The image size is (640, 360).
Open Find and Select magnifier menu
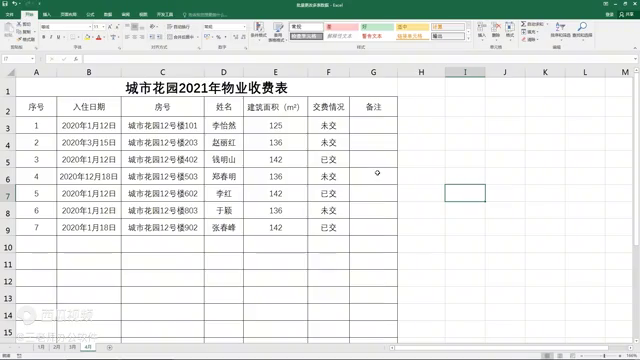(x=582, y=30)
